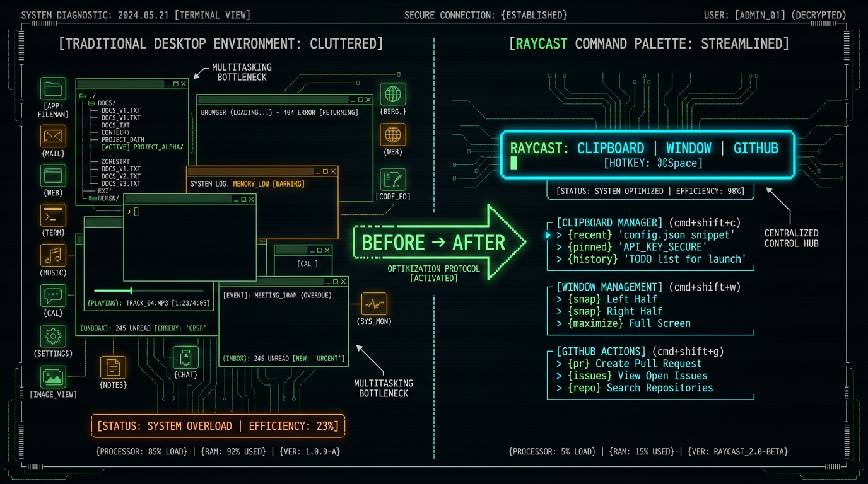This screenshot has width=868, height=484.
Task: Click the {VER: RAYCAST_2.0-BETA} readout
Action: (x=737, y=451)
